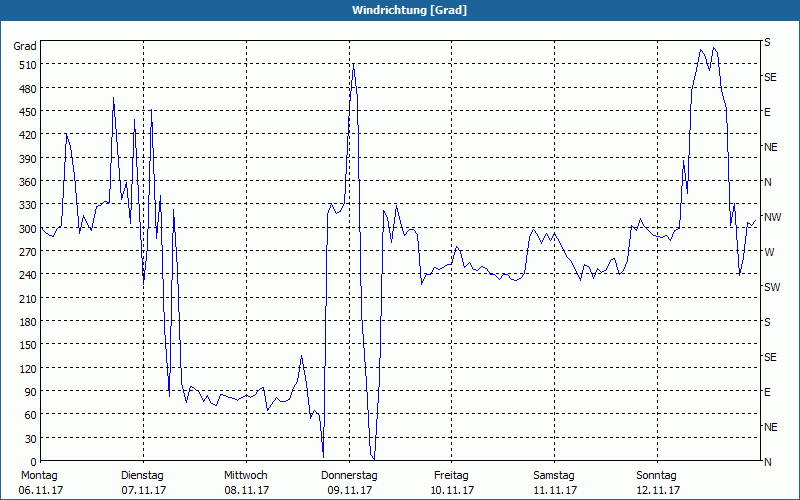Click the 360 y-axis value

pos(28,182)
